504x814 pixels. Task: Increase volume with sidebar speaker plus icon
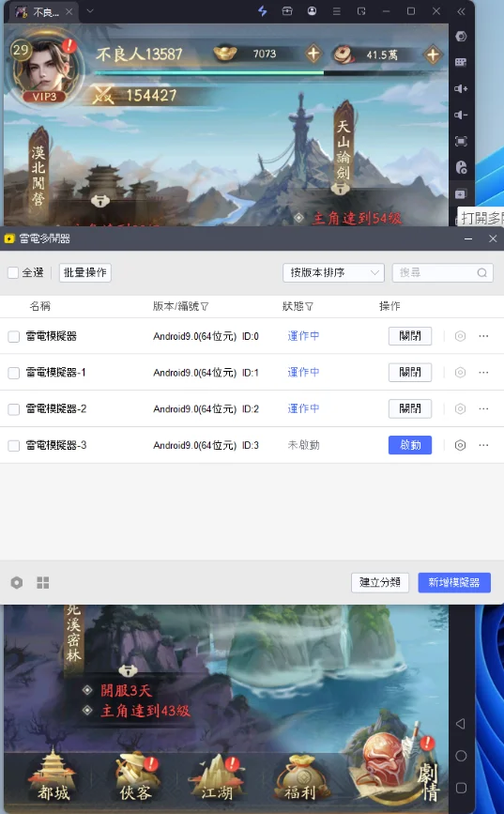coord(461,89)
